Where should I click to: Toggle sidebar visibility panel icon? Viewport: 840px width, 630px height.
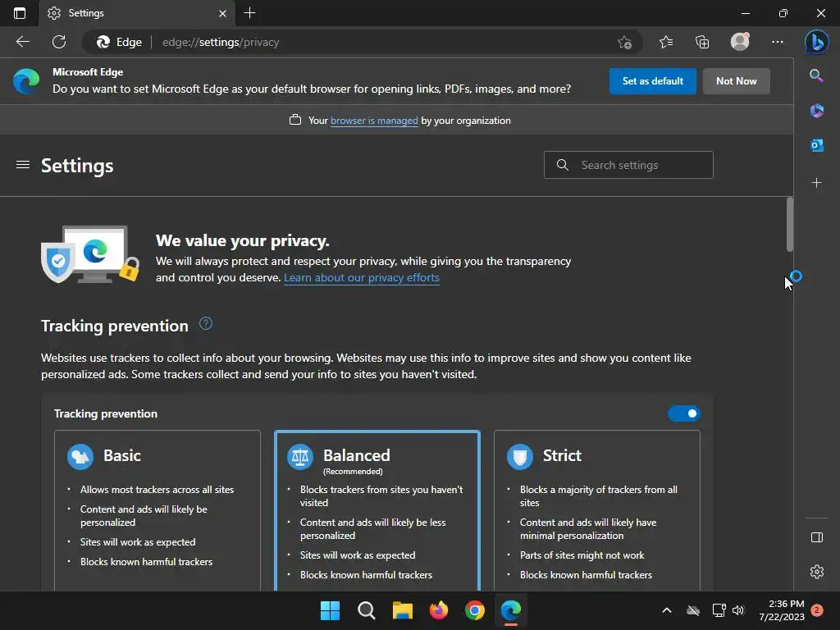pos(816,537)
